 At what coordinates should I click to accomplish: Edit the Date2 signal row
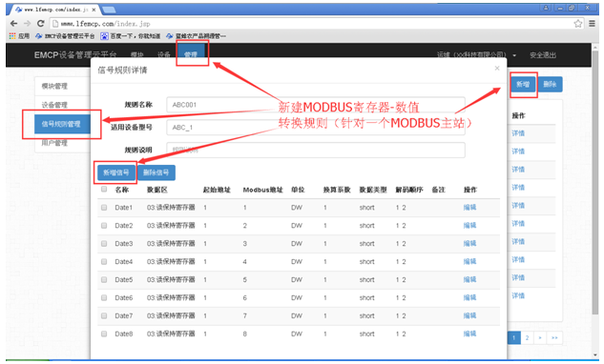coord(469,226)
